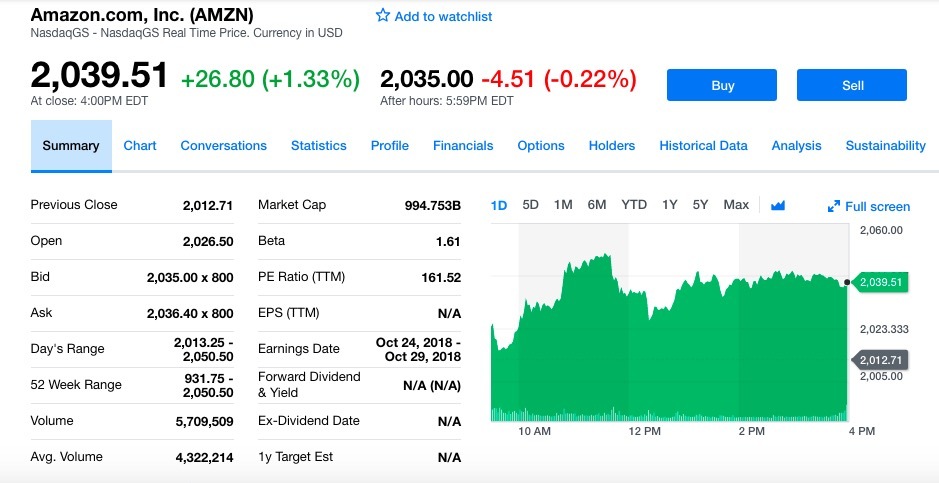Click the Add to watchlist star icon

tap(382, 16)
